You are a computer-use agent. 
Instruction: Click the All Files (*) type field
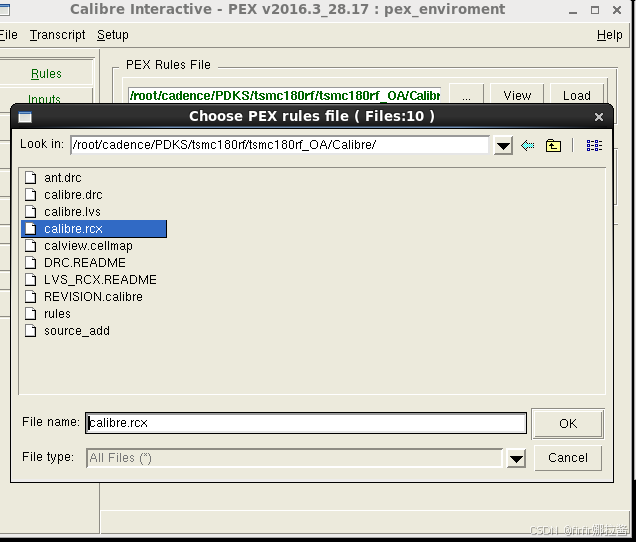(x=294, y=458)
